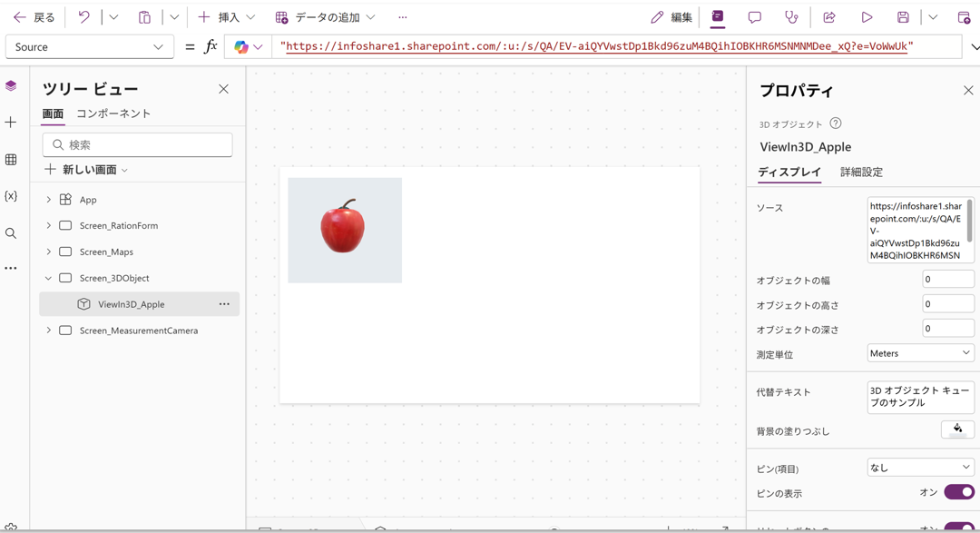Open the Source property dropdown

pyautogui.click(x=89, y=47)
